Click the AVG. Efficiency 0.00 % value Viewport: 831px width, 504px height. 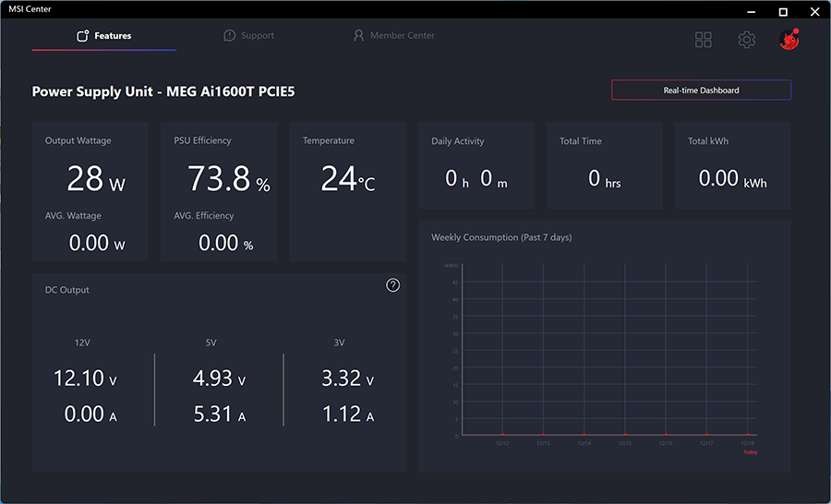click(x=226, y=244)
